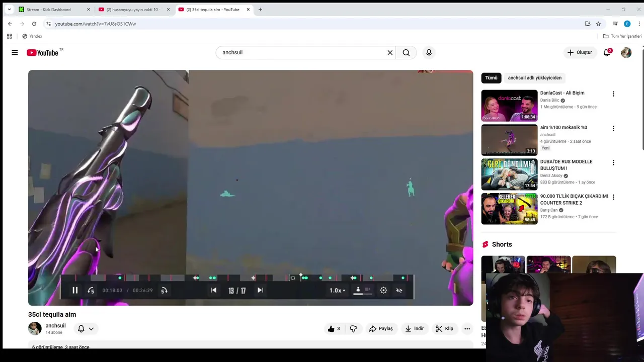Start voice search with the microphone
Screen dimensions: 644x362
coord(429,52)
